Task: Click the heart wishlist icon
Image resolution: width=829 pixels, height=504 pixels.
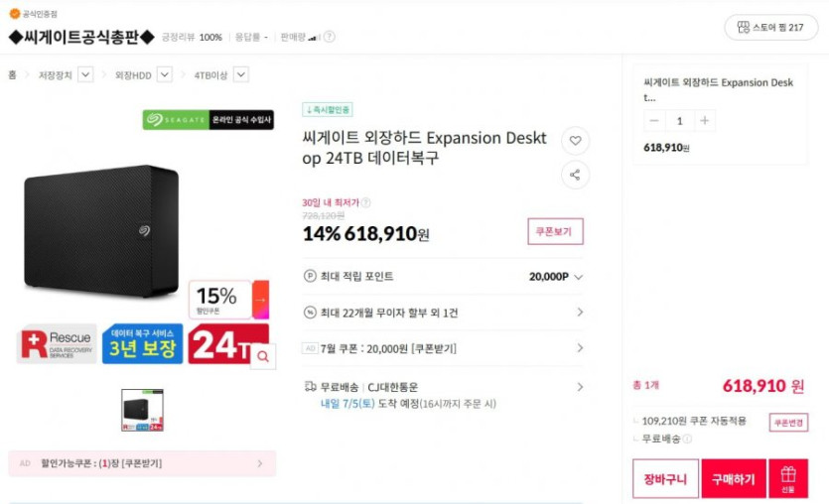Action: (x=575, y=142)
